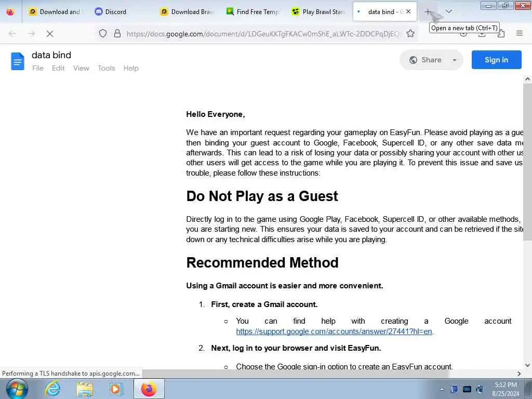This screenshot has width=532, height=399.
Task: Click the vertical scrollbar thumb
Action: pos(527,162)
